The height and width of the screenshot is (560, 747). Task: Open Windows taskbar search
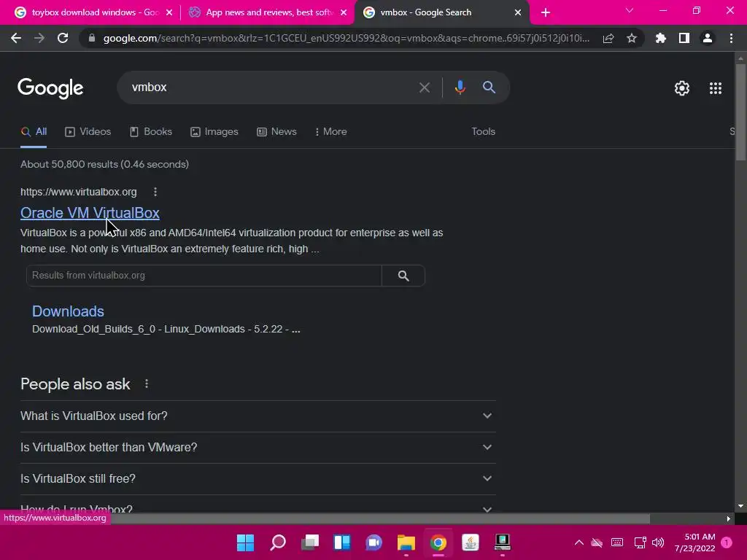click(278, 542)
